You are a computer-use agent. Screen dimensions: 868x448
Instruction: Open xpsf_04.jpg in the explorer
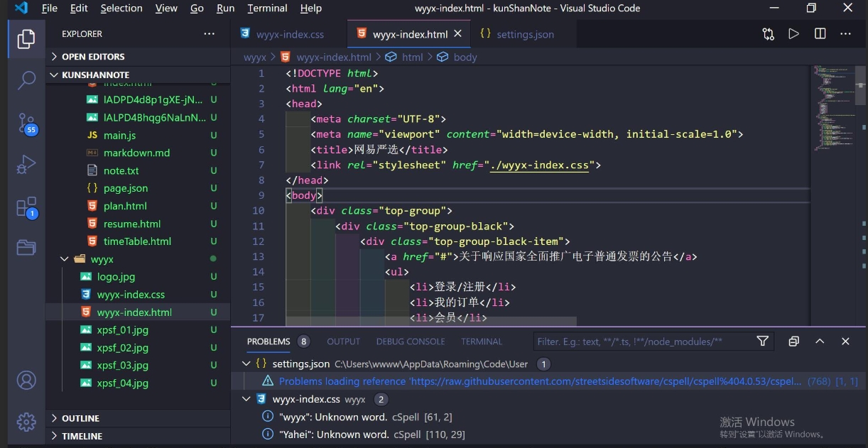[x=123, y=383]
